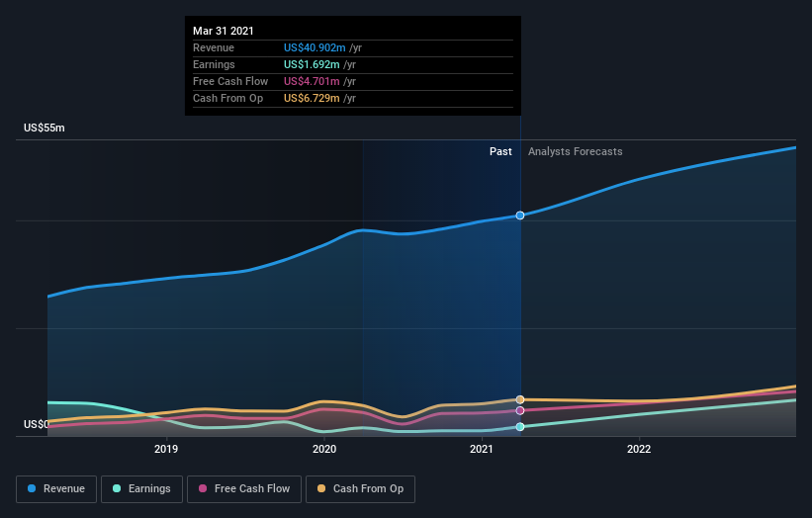Screen dimensions: 812x518
Task: Click the Earnings row label in tooltip
Action: click(214, 64)
